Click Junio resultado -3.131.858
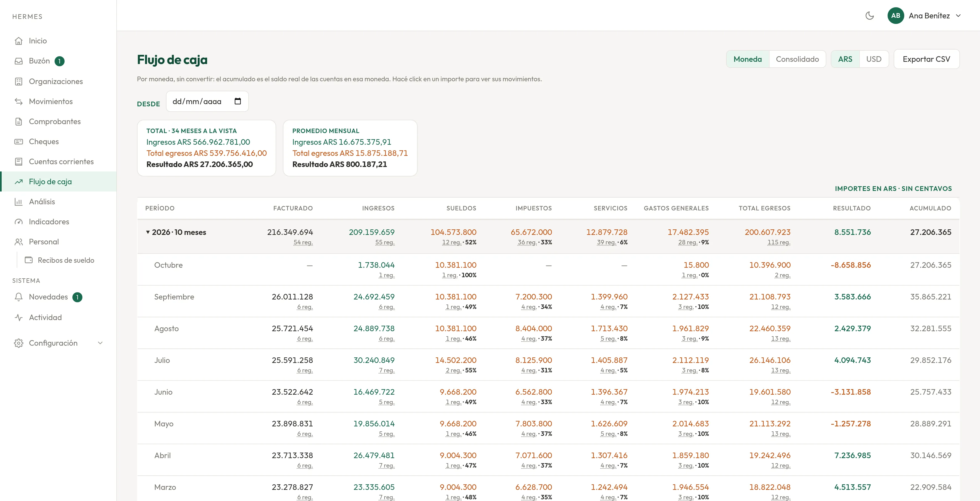 851,392
